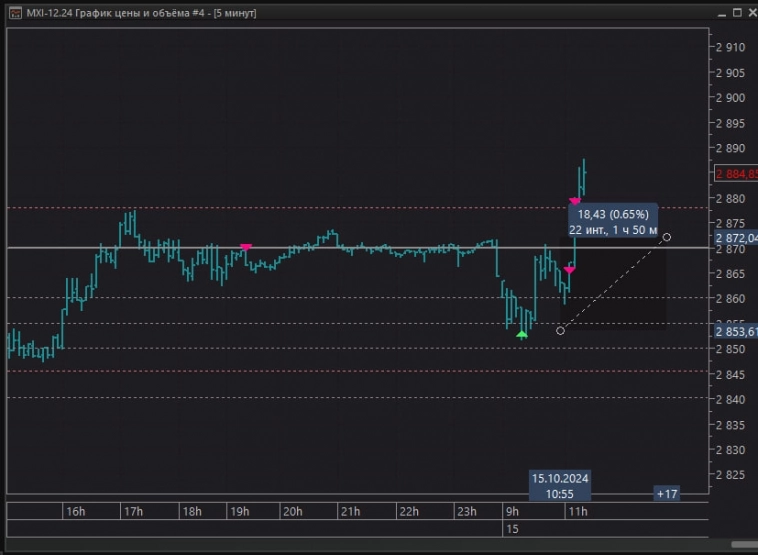Select the ruler's ending circle handle
The height and width of the screenshot is (555, 758).
[x=667, y=237]
